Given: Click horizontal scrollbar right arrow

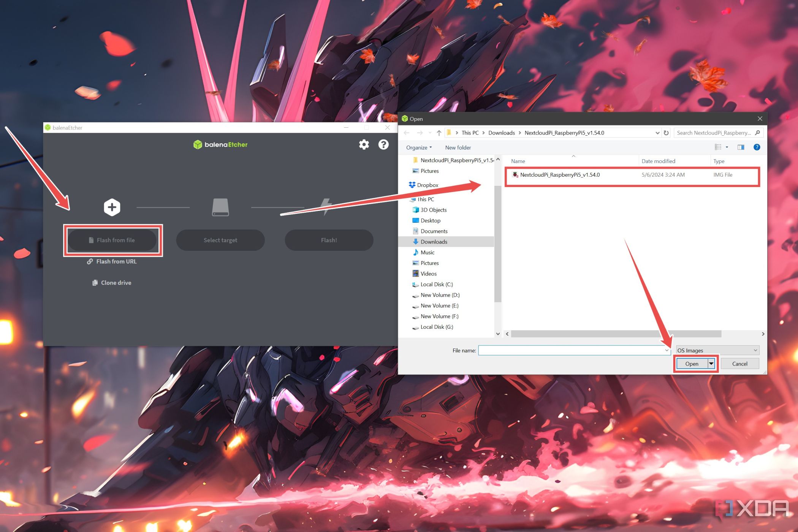Looking at the screenshot, I should 763,334.
